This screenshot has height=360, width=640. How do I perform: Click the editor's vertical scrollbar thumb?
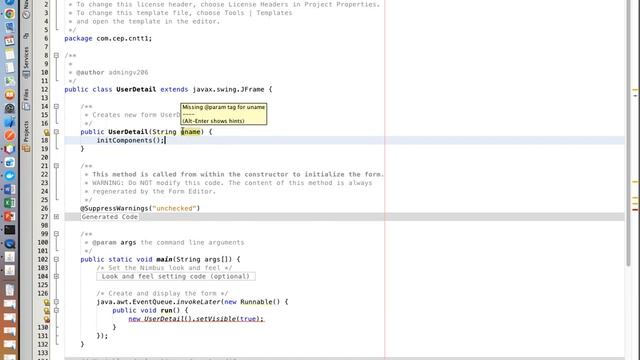tap(629, 133)
